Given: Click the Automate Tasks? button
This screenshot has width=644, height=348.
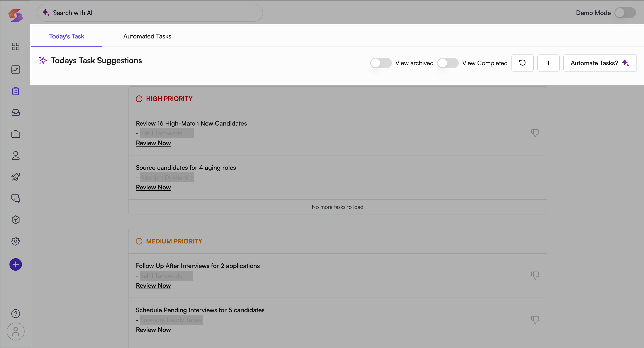Looking at the screenshot, I should pos(600,63).
